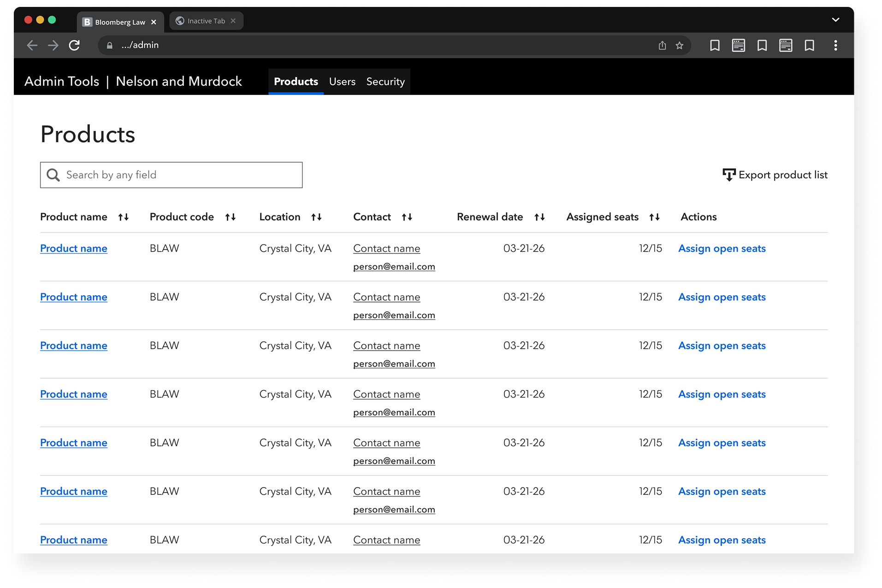Click a person@email.com contact link
Viewport: 882px width, 588px height.
(x=394, y=266)
